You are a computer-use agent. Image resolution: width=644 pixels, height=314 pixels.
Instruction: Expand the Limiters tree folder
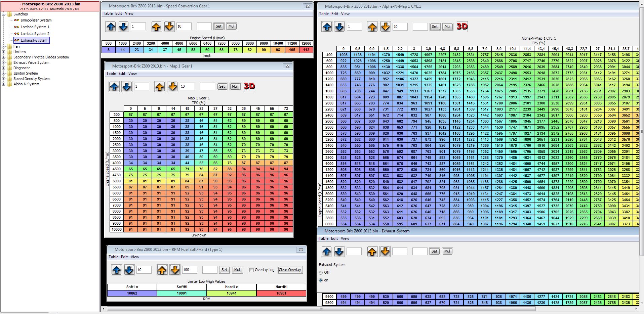click(x=4, y=52)
